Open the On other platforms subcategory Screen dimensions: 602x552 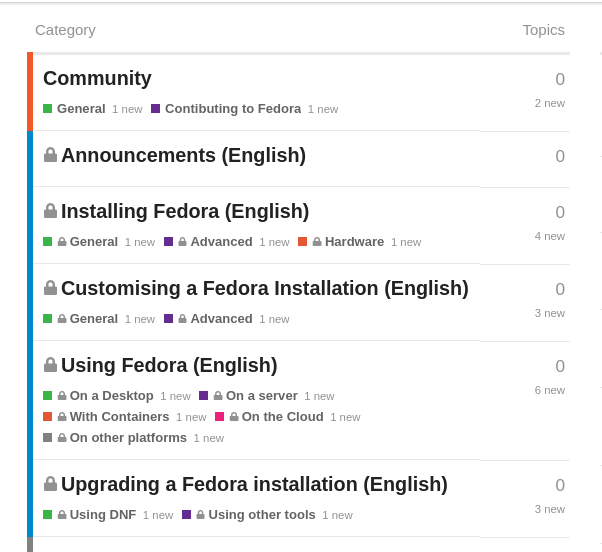pos(128,438)
